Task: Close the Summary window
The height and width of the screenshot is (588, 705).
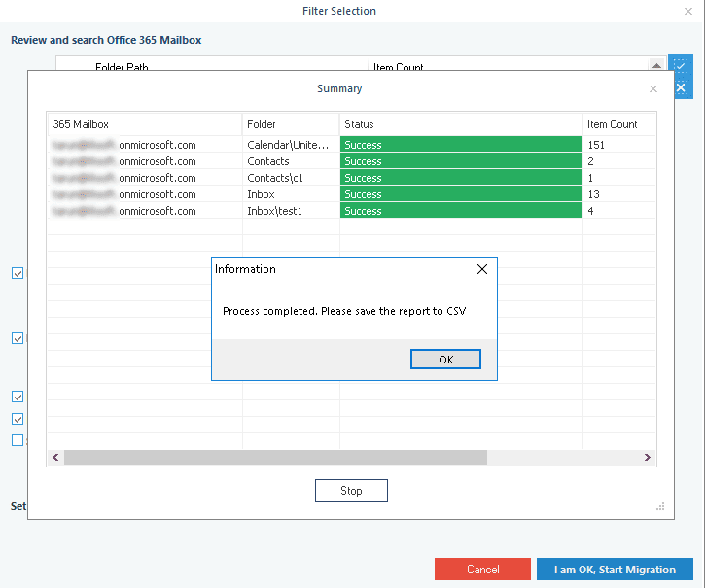Action: [653, 89]
